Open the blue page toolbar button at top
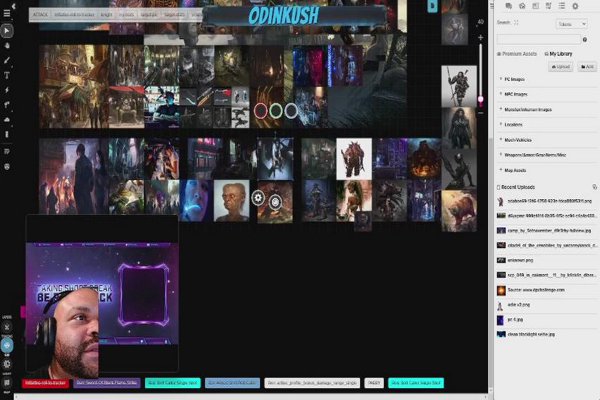This screenshot has width=600, height=400. point(432,6)
